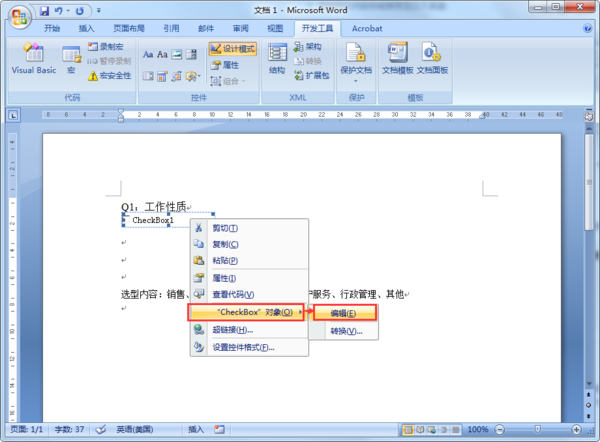Toggle Design Mode (设计模式)
The height and width of the screenshot is (442, 600).
233,49
